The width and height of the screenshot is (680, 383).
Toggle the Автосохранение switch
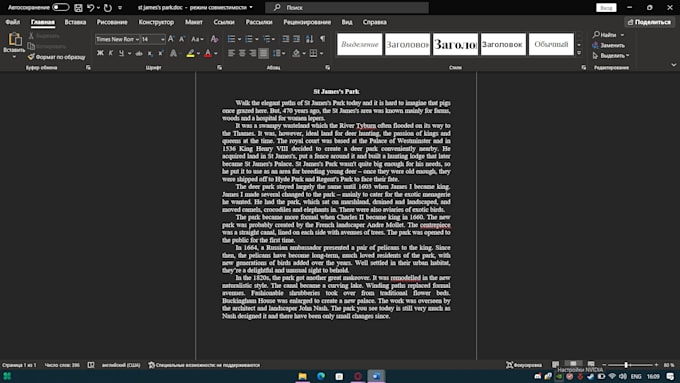pos(60,7)
